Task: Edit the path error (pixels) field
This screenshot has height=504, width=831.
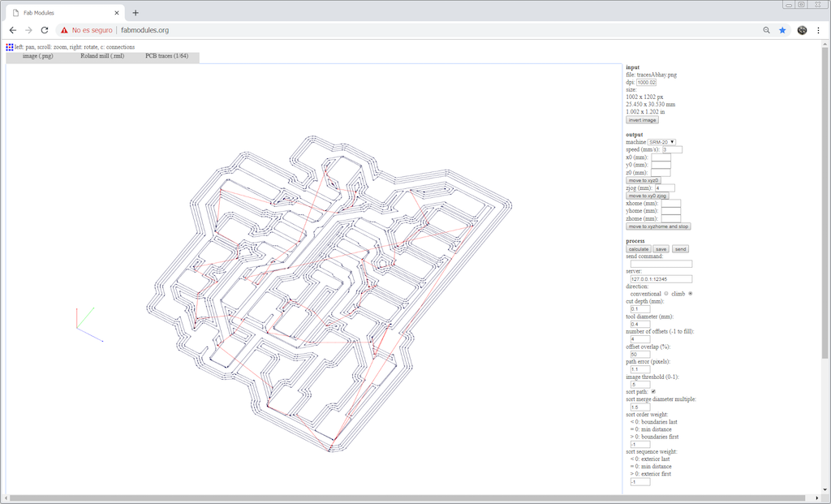Action: tap(640, 369)
